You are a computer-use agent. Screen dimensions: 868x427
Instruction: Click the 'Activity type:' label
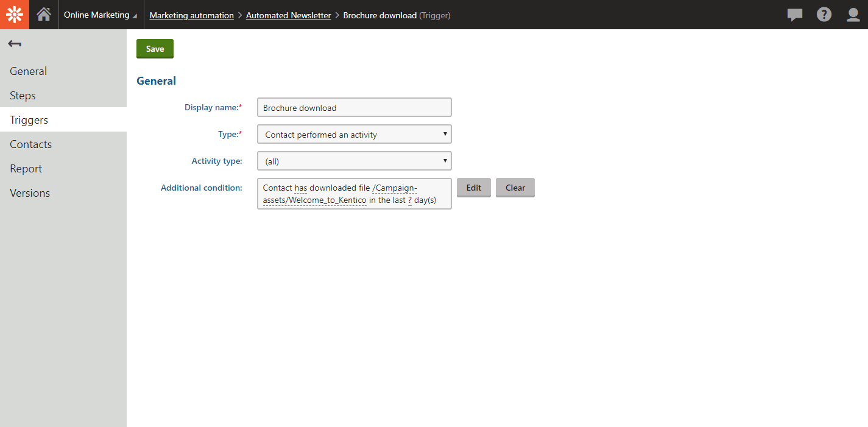point(217,161)
